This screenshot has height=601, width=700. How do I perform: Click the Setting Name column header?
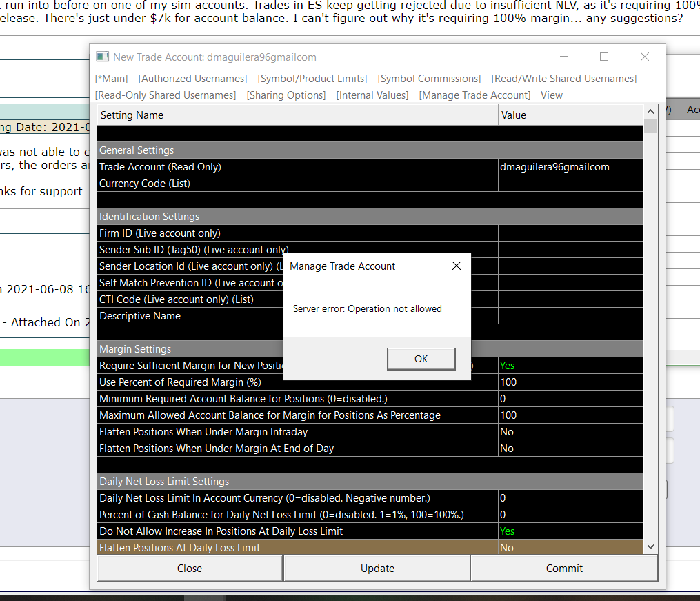(297, 115)
